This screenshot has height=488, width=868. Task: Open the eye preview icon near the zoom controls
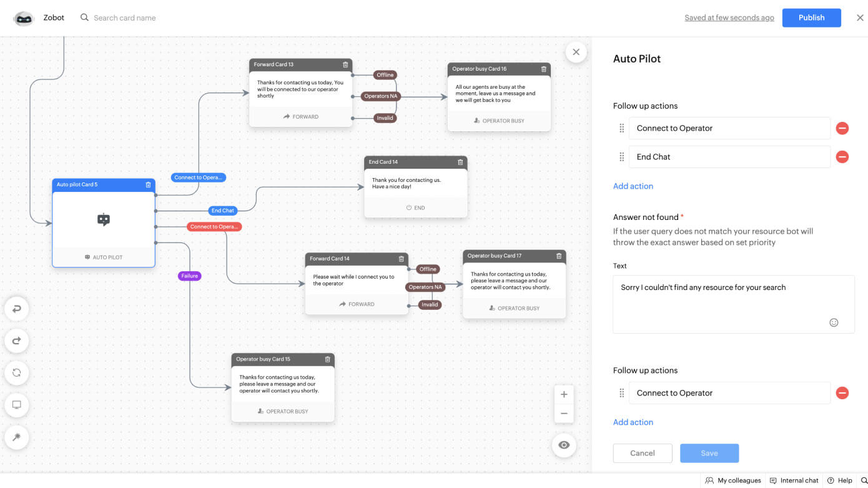tap(564, 445)
